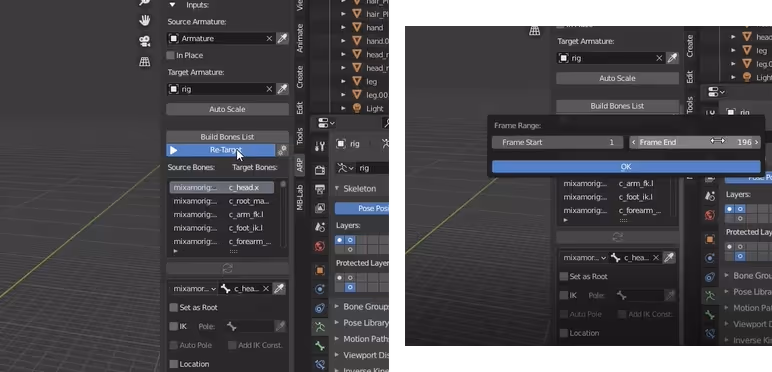Click Auto Scale in left screenshot
Screen dimensions: 772x372
coord(227,109)
